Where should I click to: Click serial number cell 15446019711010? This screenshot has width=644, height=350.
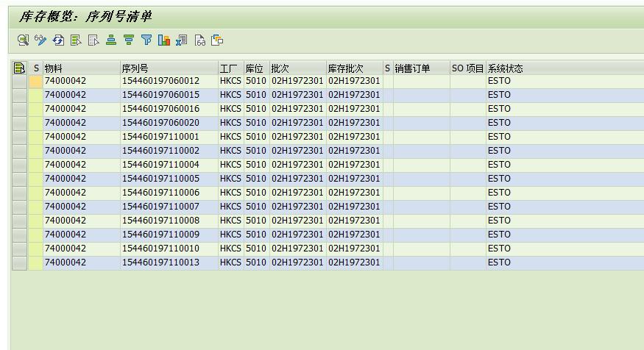(x=169, y=249)
